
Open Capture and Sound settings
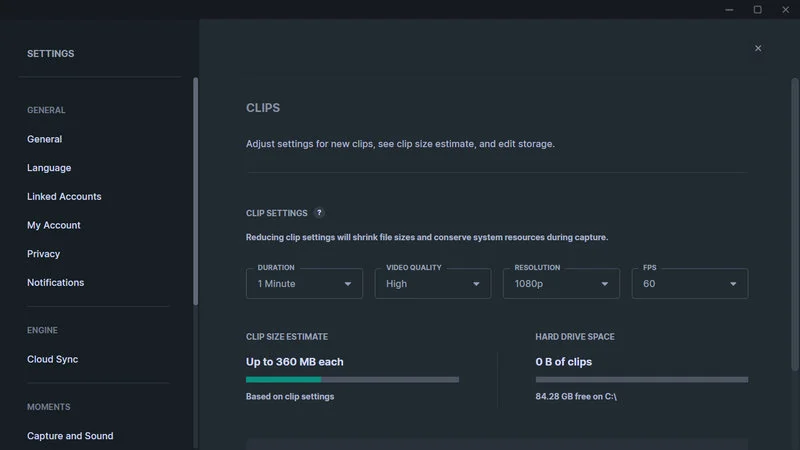[x=70, y=436]
